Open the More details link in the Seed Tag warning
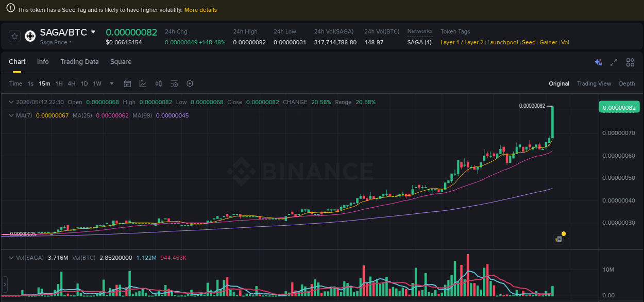The height and width of the screenshot is (302, 644). [200, 10]
